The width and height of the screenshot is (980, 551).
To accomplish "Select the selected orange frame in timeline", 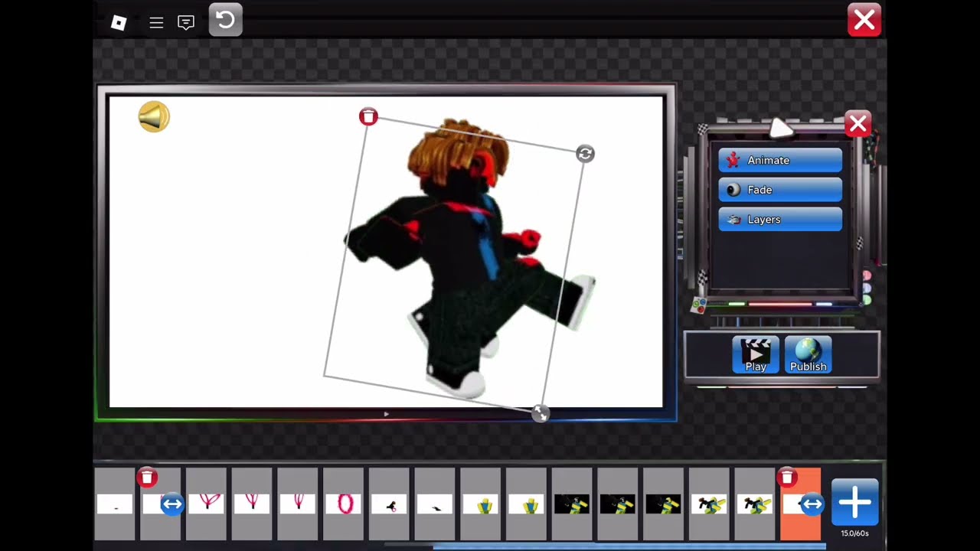I will pyautogui.click(x=800, y=504).
